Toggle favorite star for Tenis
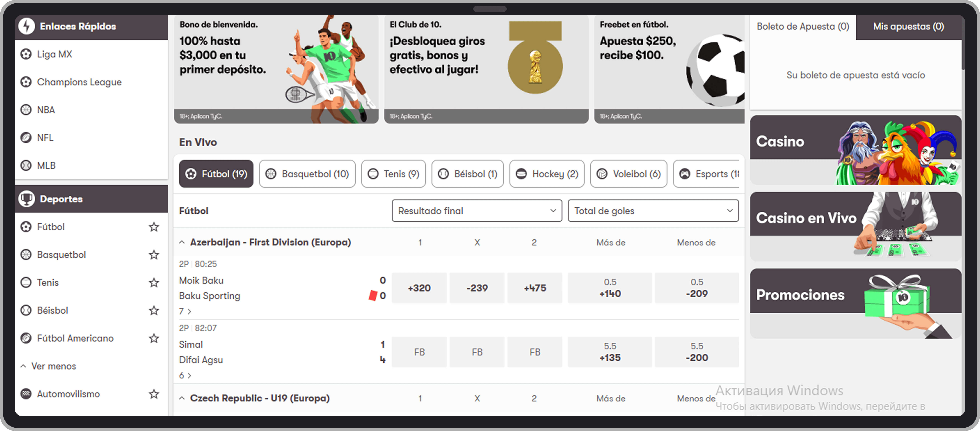 point(154,283)
